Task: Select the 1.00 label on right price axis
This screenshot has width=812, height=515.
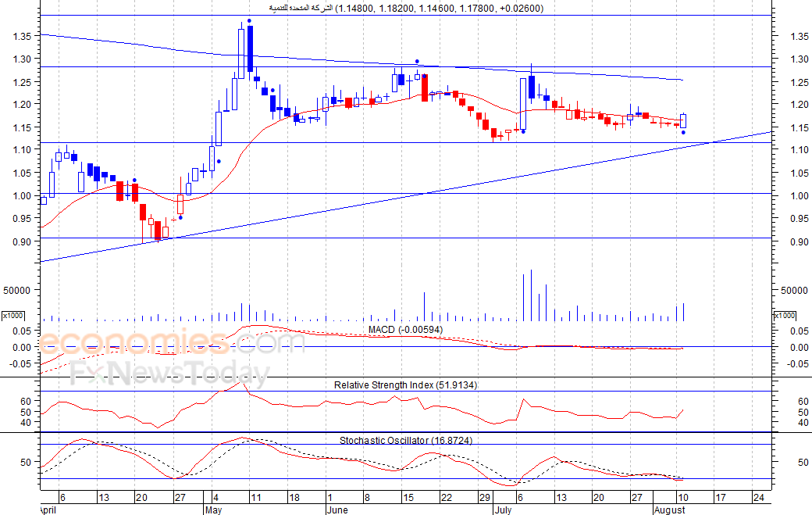Action: 800,196
